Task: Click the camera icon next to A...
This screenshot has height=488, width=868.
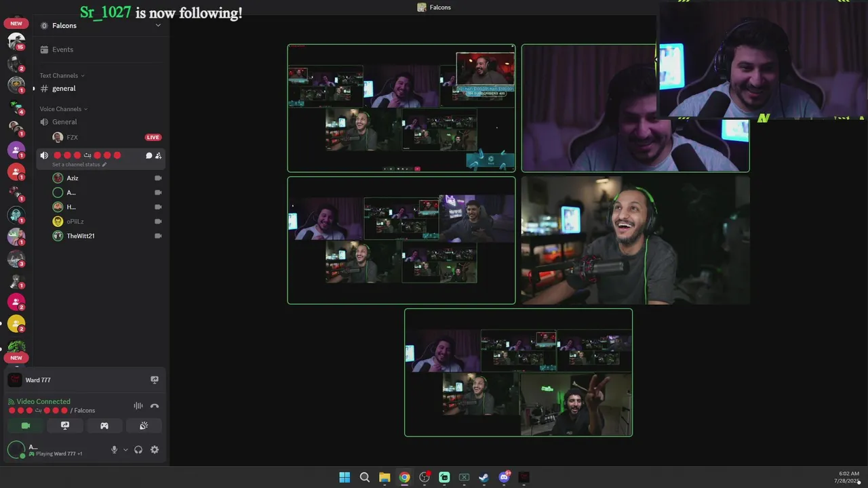Action: coord(158,192)
